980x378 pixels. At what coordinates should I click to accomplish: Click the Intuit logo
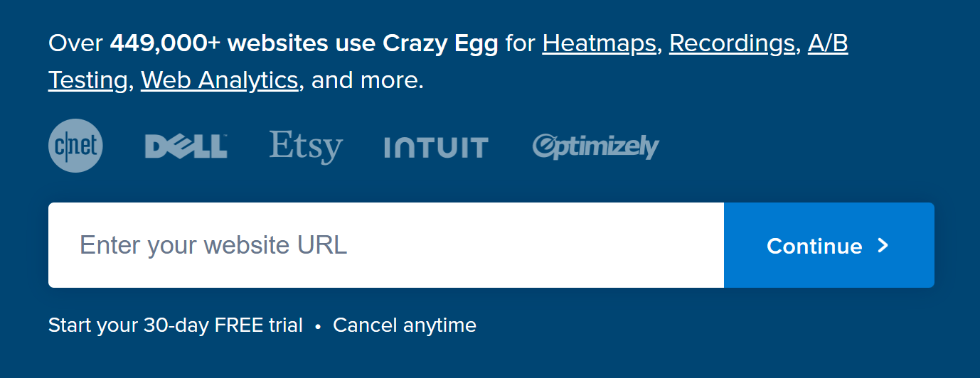click(436, 147)
